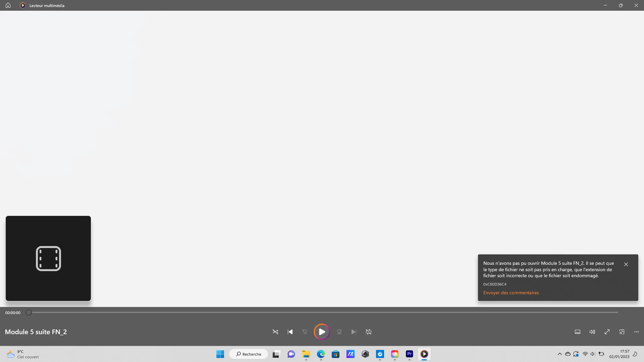Open more options ellipsis menu
The height and width of the screenshot is (362, 644).
[x=637, y=332]
